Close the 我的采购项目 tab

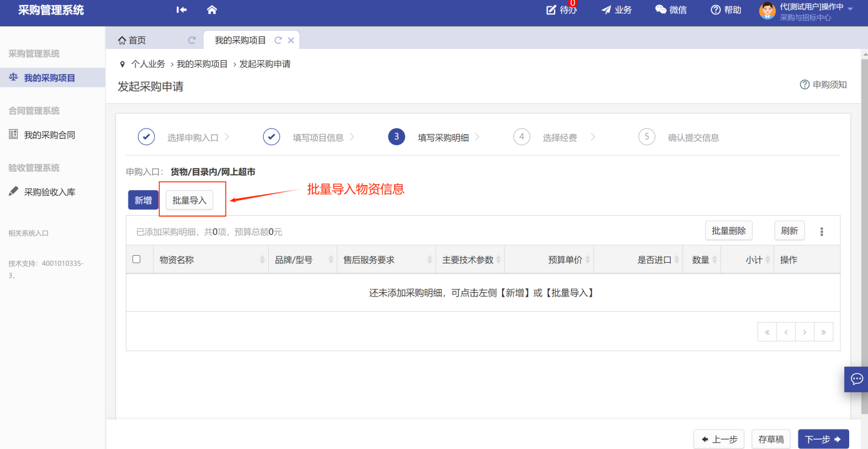pyautogui.click(x=291, y=40)
